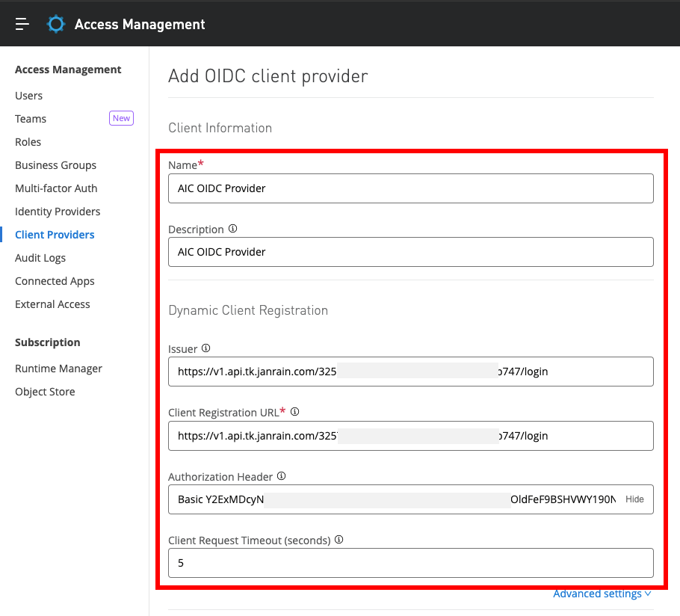Focus the Client Request Timeout field
680x616 pixels.
(410, 563)
